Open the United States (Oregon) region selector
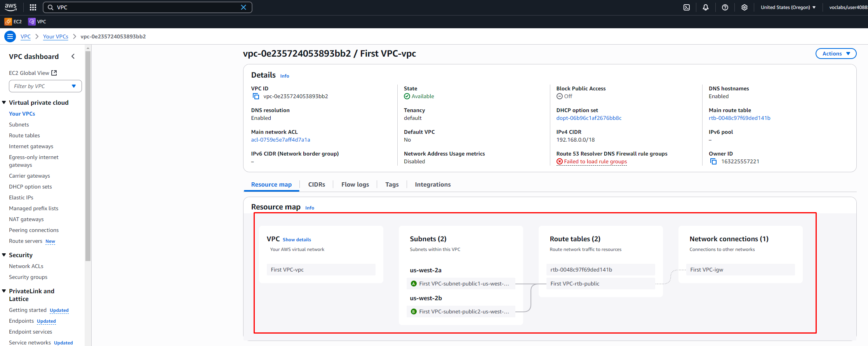The height and width of the screenshot is (346, 868). click(788, 7)
